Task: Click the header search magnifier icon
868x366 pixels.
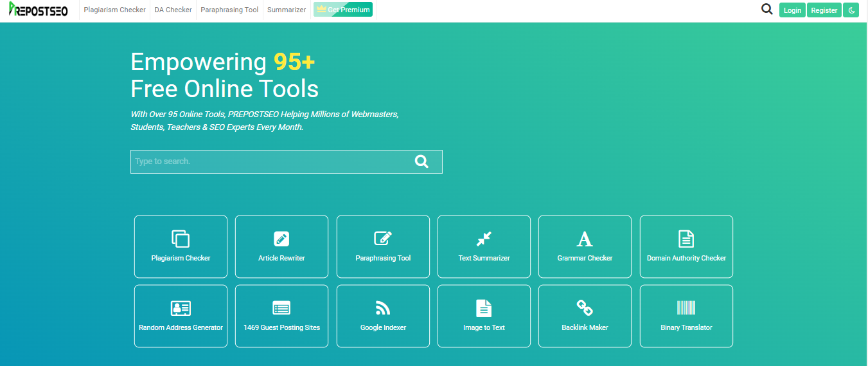Action: (x=766, y=10)
